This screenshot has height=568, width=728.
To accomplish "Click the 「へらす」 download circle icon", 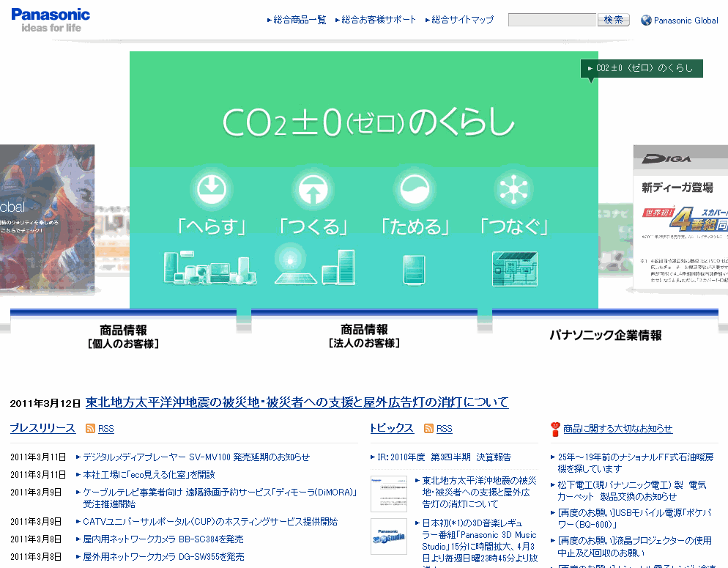I will [x=212, y=188].
